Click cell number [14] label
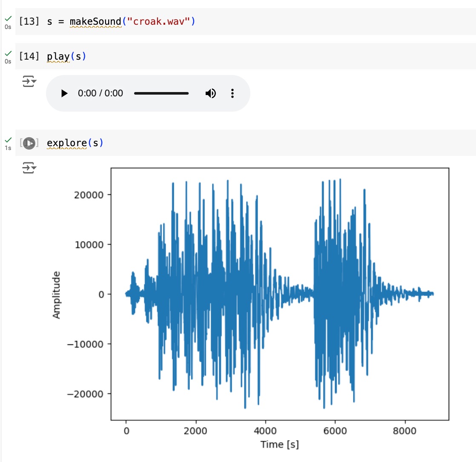 [29, 56]
